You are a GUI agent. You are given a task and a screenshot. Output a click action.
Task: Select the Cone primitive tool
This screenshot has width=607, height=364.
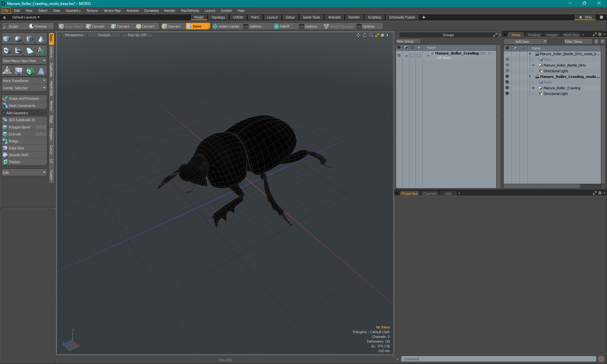[x=41, y=39]
